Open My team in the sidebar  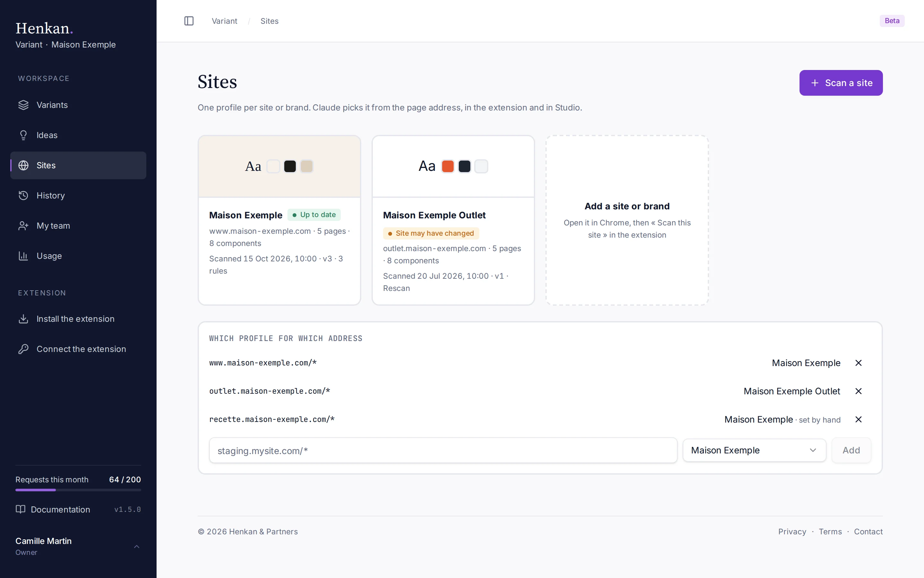(x=78, y=226)
